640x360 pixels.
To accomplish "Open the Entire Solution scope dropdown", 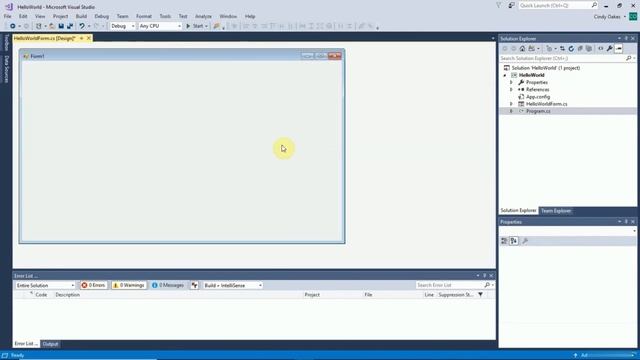I will point(45,285).
